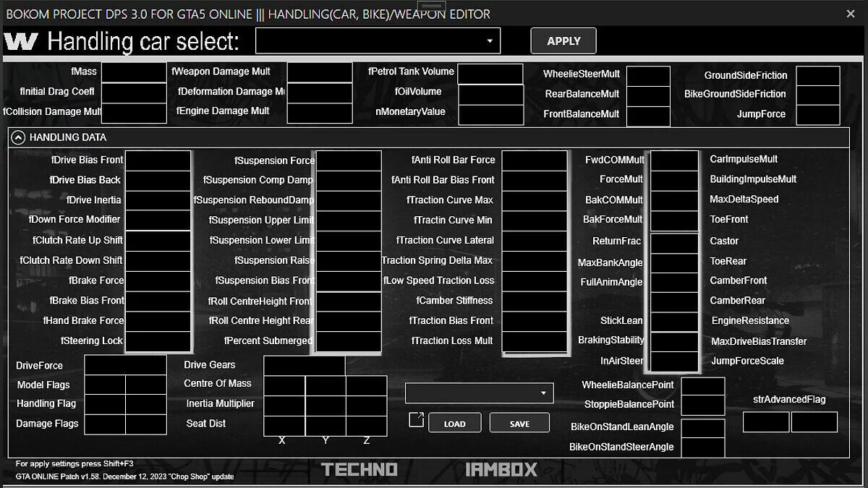The width and height of the screenshot is (868, 488).
Task: Focus the fWeapon Damage Mult field
Action: click(320, 72)
